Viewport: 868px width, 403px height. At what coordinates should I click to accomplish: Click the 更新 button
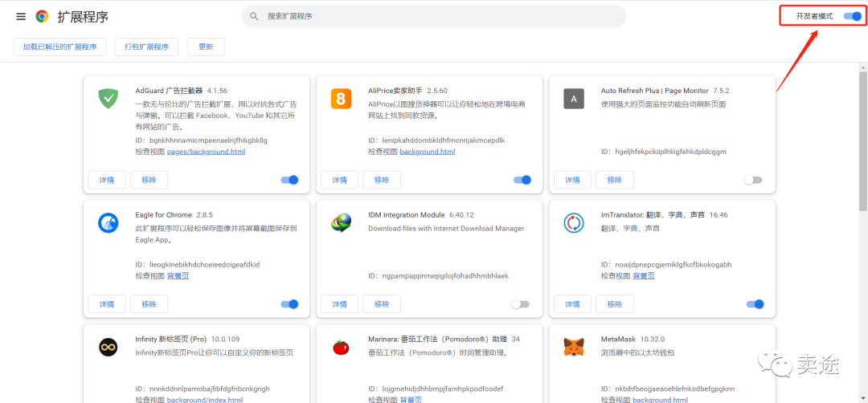tap(206, 47)
